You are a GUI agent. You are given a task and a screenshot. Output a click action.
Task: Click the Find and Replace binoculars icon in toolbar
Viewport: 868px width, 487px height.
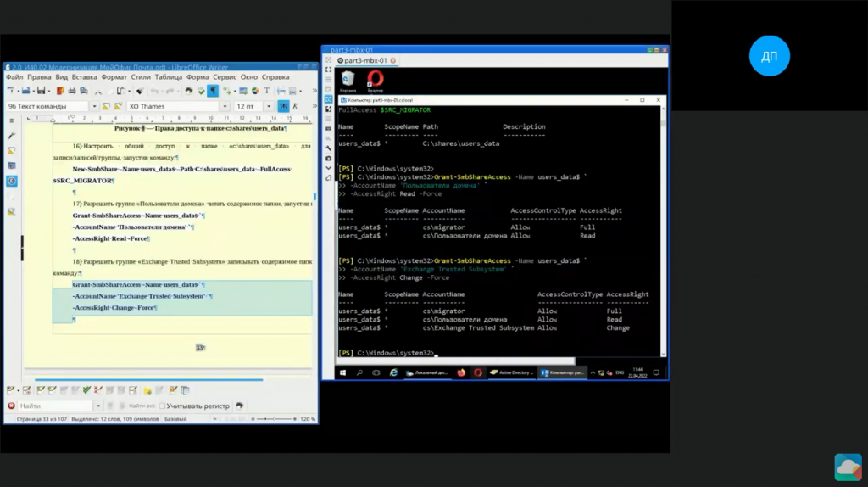point(189,91)
